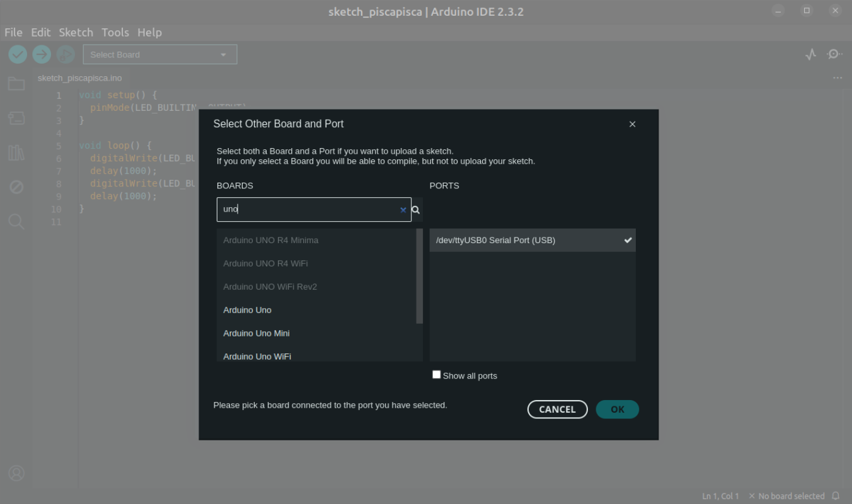Open the Library Manager sidebar icon
Viewport: 852px width, 504px height.
point(16,152)
